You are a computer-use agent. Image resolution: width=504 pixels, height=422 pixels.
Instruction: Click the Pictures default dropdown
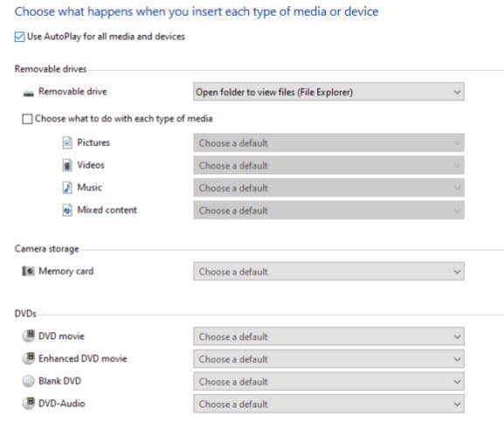click(x=328, y=143)
